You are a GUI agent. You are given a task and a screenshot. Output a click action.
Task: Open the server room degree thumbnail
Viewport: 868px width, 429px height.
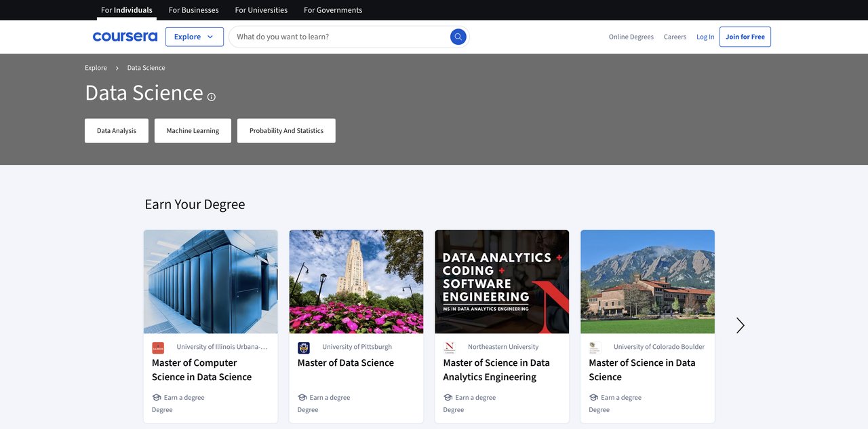tap(211, 282)
